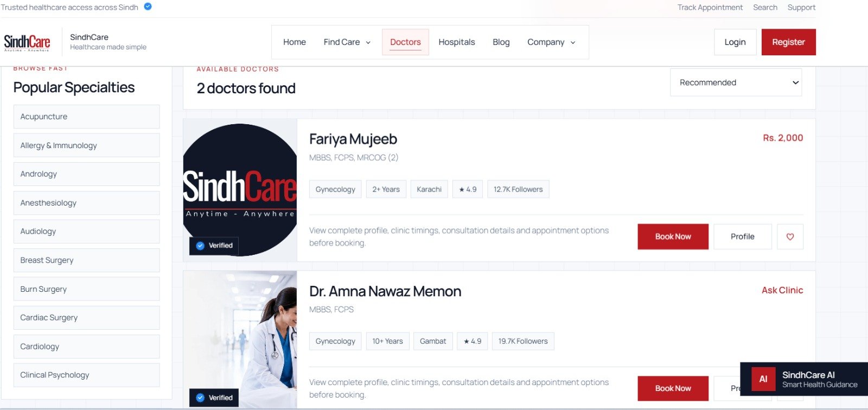This screenshot has height=410, width=868.
Task: Click the Gambat location tag
Action: pos(433,341)
